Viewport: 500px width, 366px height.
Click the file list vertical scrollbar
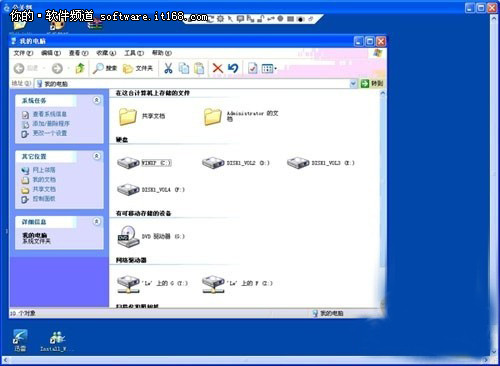[x=382, y=182]
